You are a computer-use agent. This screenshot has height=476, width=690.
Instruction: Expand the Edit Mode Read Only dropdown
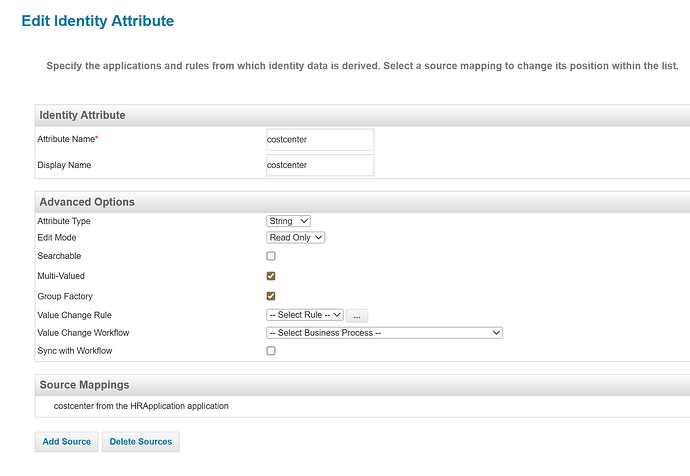pyautogui.click(x=295, y=238)
